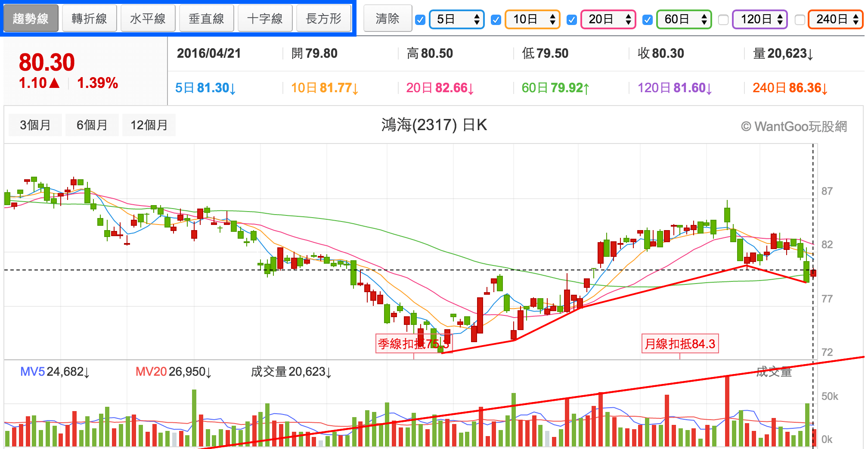Activate the 十字線 crosshair tool

point(265,19)
